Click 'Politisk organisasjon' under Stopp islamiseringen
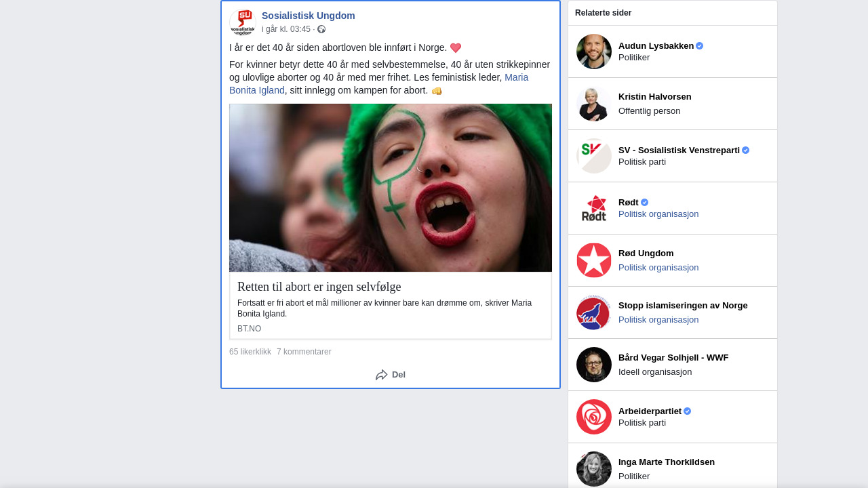 (x=658, y=320)
